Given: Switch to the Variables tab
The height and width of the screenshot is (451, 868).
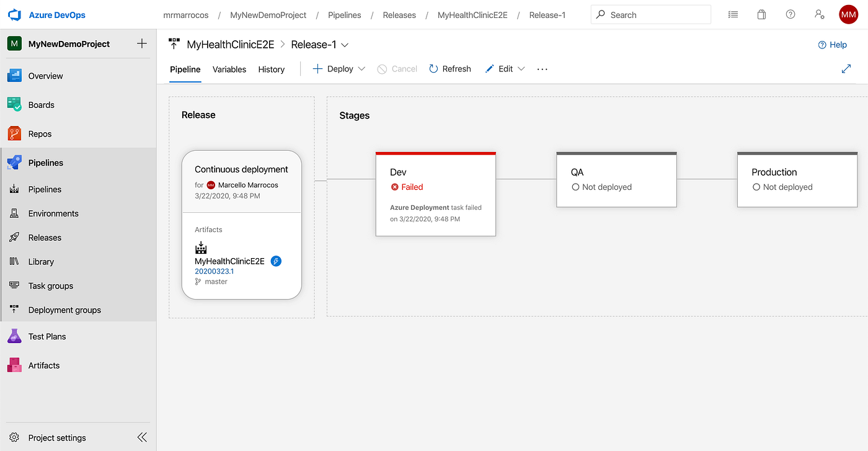Looking at the screenshot, I should point(229,69).
